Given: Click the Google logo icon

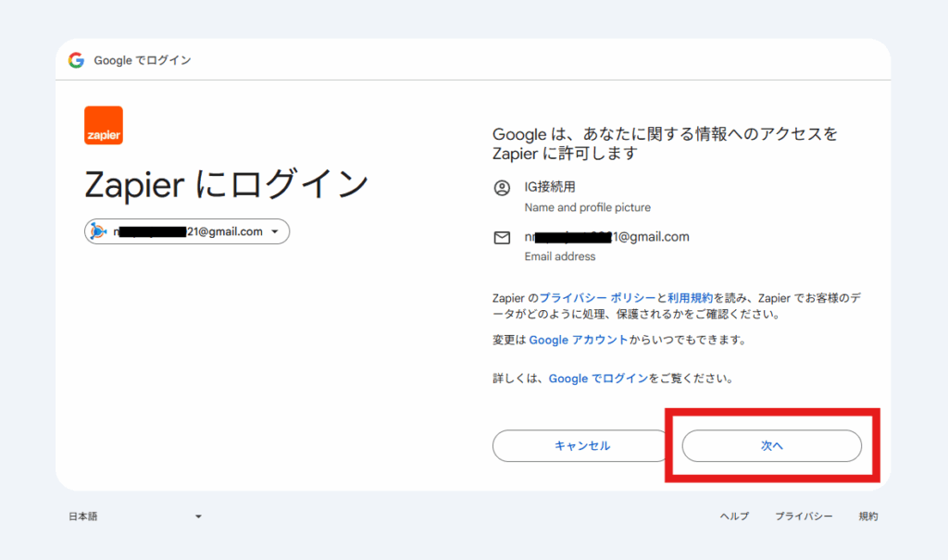Looking at the screenshot, I should 76,60.
